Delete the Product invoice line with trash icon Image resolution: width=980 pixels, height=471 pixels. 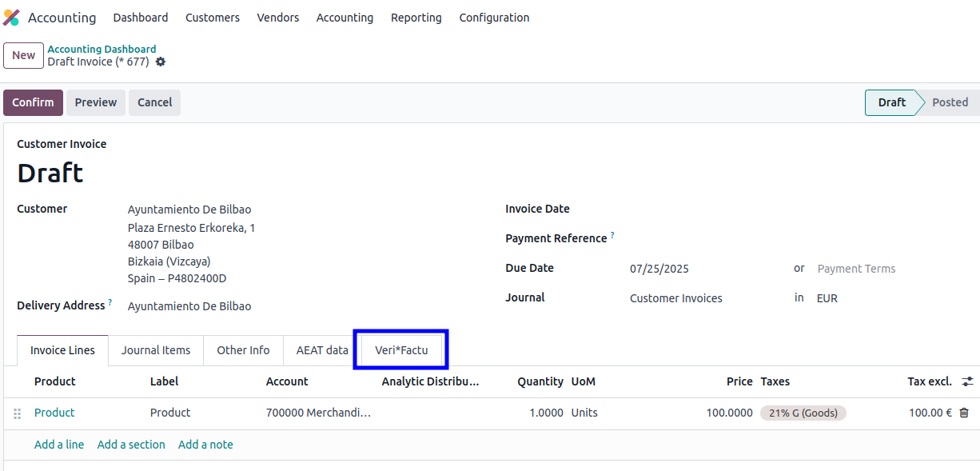[963, 413]
